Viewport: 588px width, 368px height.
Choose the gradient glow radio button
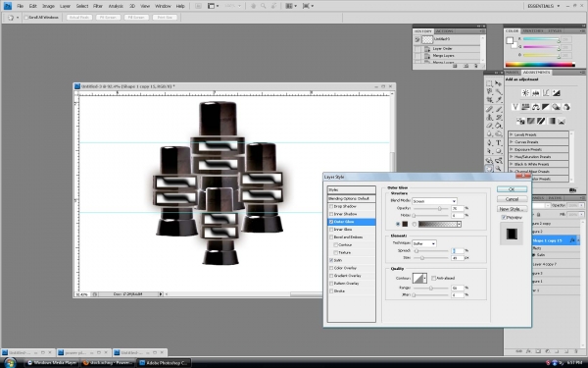point(415,224)
